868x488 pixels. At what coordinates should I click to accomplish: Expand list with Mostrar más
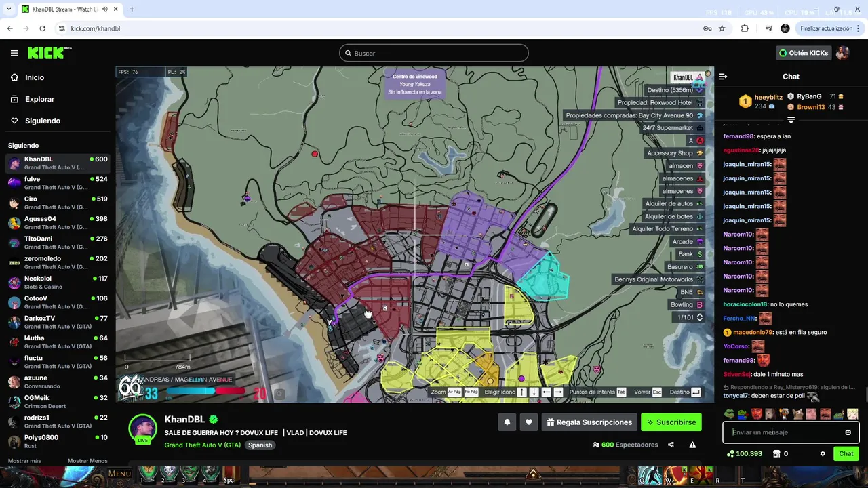click(x=24, y=461)
